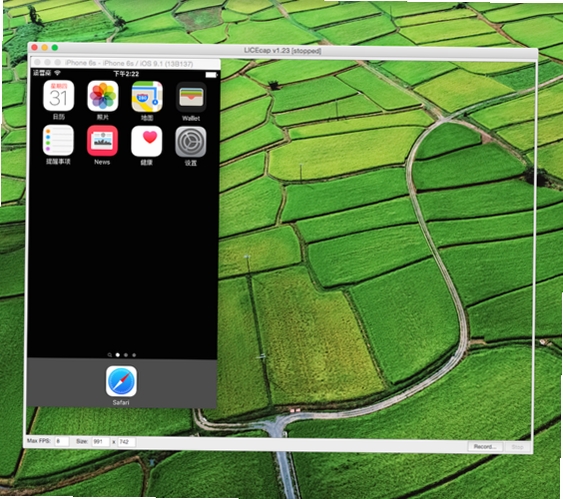Open the Reminders app icon

click(x=58, y=140)
